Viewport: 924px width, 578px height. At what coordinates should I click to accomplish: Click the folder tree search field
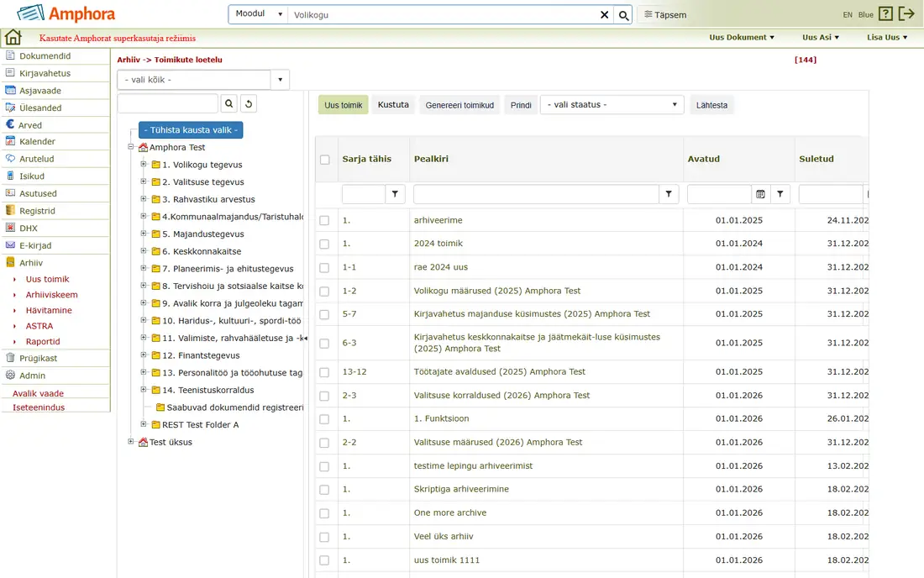pyautogui.click(x=167, y=103)
